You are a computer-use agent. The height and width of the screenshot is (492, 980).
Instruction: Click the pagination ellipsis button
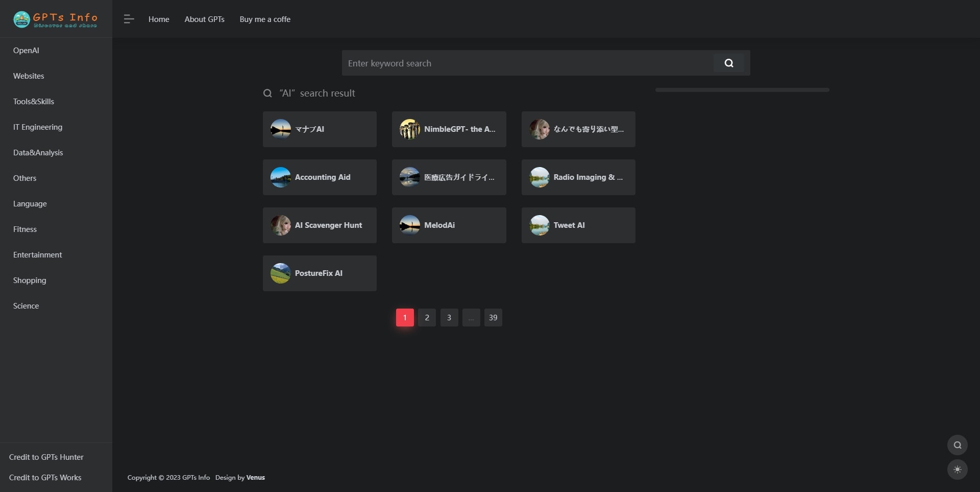(471, 317)
